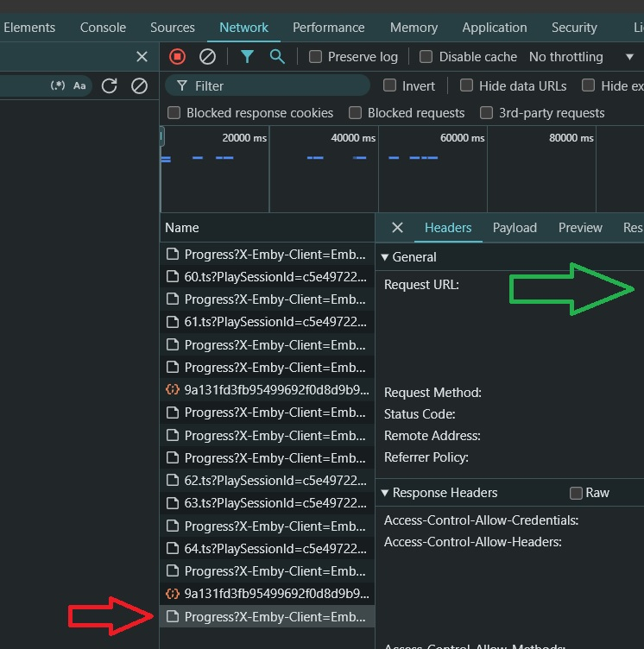
Task: Select request 61.ts?PlaySessionId
Action: pyautogui.click(x=267, y=322)
